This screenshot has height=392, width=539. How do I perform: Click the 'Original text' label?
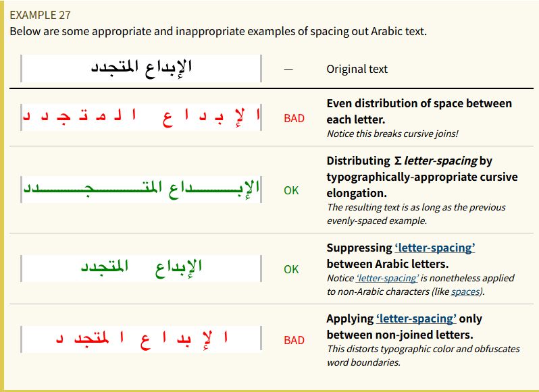(357, 69)
